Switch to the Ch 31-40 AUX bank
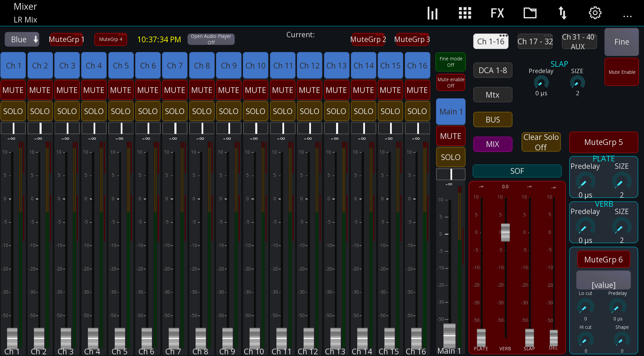 point(579,41)
